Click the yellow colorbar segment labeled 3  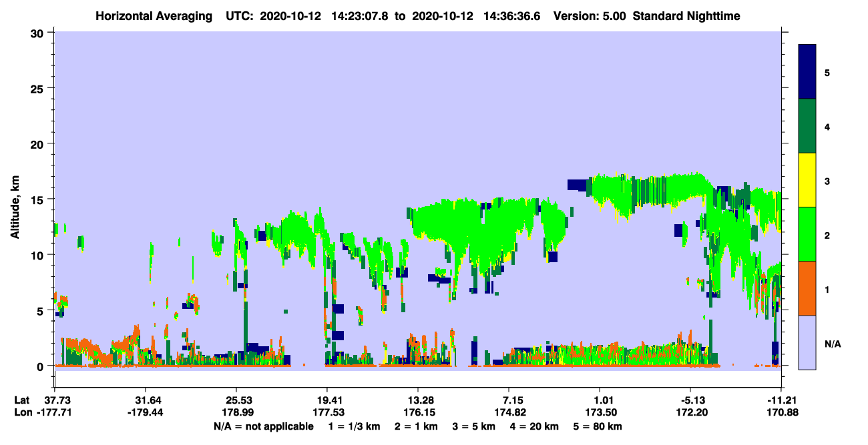coord(807,180)
